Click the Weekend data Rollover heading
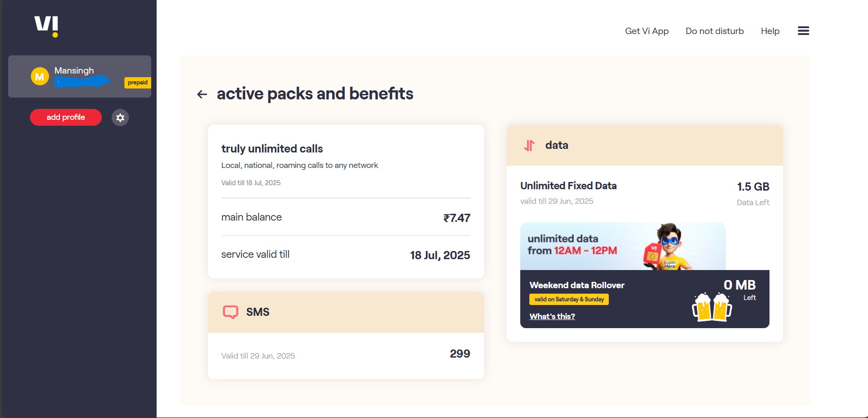Screen dimensions: 868x418 tap(577, 285)
